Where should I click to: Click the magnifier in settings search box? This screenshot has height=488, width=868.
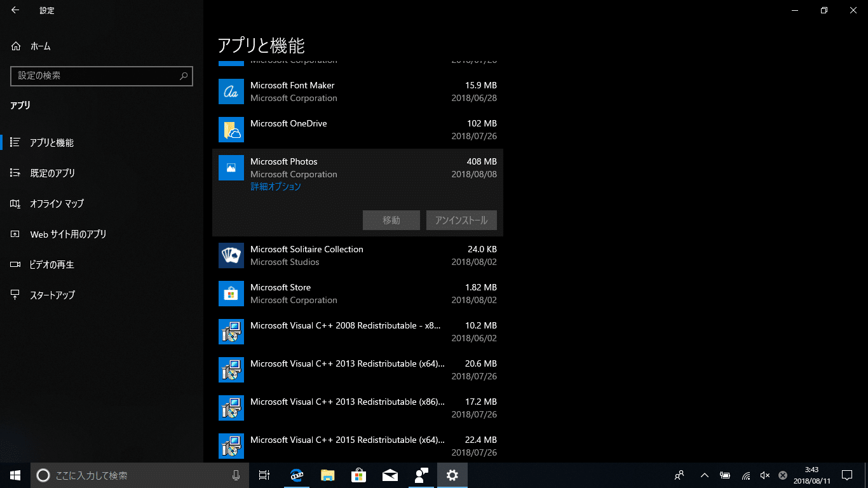(x=184, y=76)
